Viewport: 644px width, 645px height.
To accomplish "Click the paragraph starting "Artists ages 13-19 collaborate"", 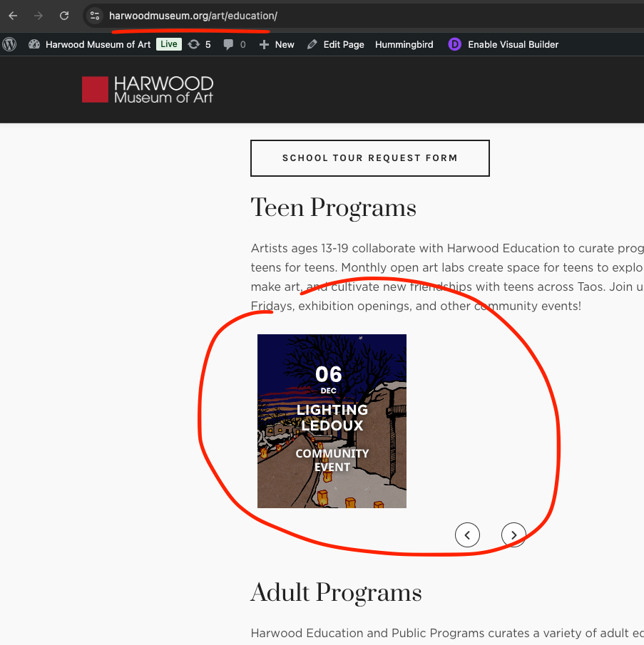I will [x=447, y=277].
